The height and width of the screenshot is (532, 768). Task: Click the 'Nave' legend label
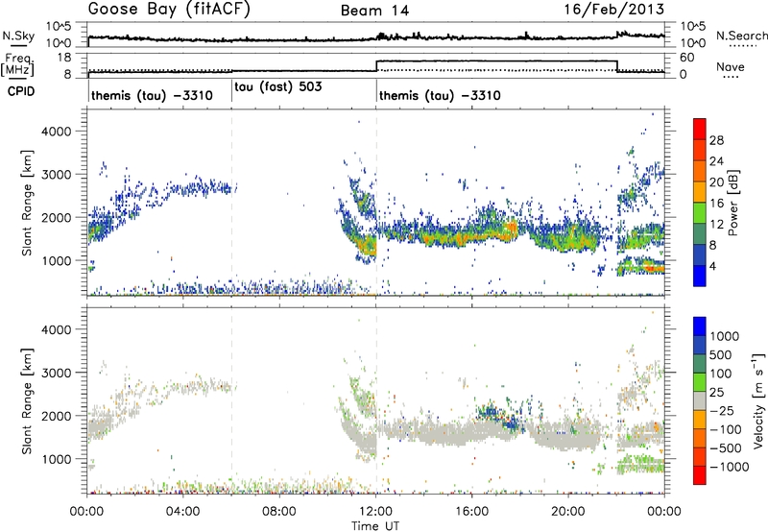(731, 67)
